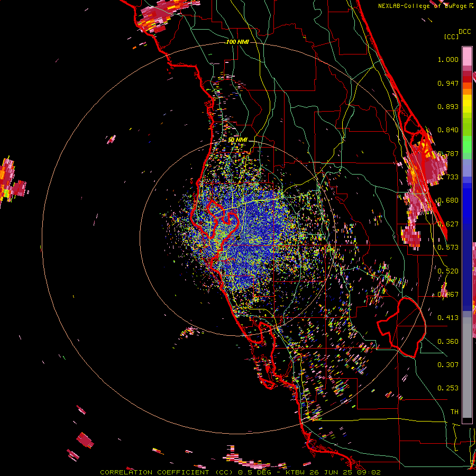Click CORRELATION COEFFICIENT (CC) caption text
The image size is (476, 476).
pos(167,472)
